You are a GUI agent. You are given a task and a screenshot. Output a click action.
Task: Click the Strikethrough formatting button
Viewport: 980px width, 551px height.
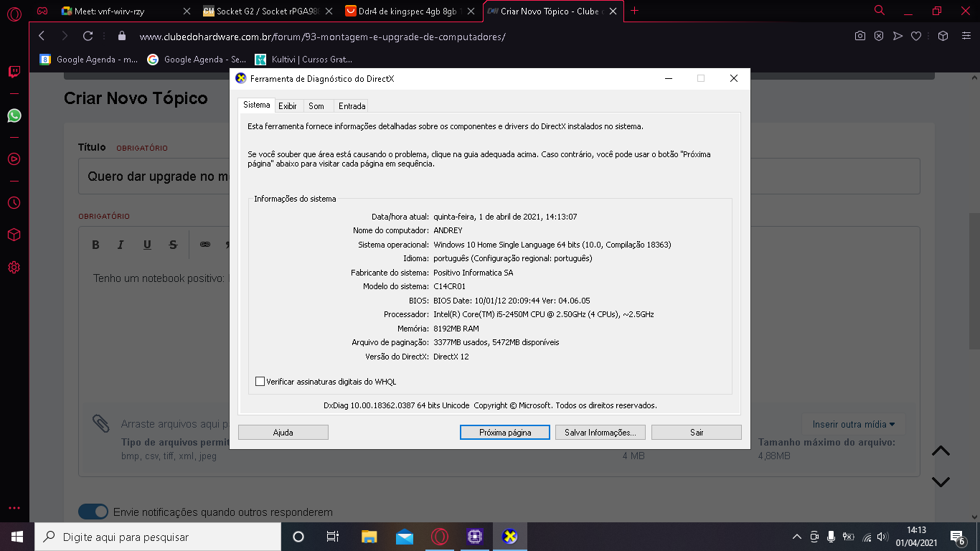(x=173, y=245)
